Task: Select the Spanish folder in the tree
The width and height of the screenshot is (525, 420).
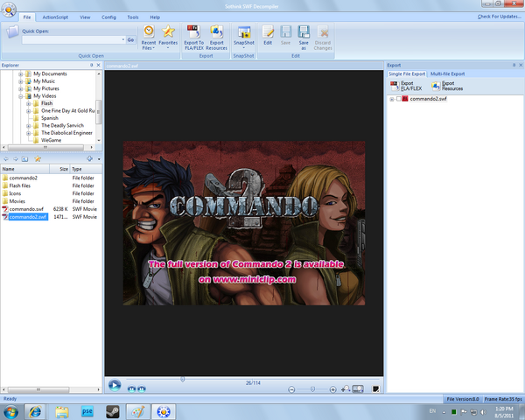Action: pos(50,118)
